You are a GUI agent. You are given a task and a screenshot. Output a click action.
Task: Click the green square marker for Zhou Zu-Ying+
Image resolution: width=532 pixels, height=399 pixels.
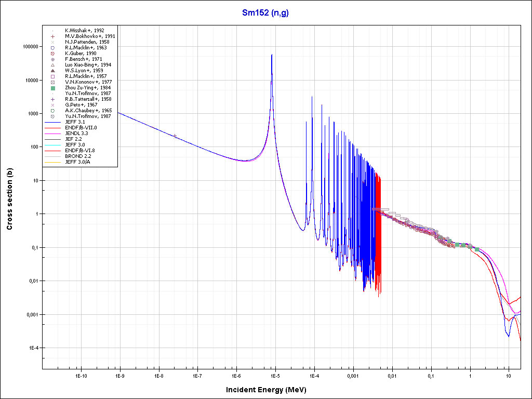[53, 88]
